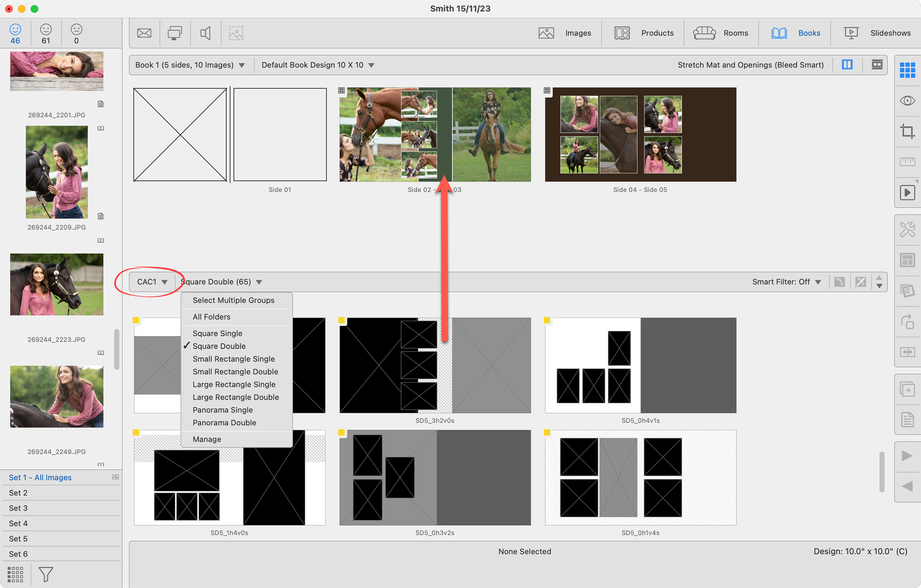
Task: Open the filter funnel icon
Action: pos(45,574)
